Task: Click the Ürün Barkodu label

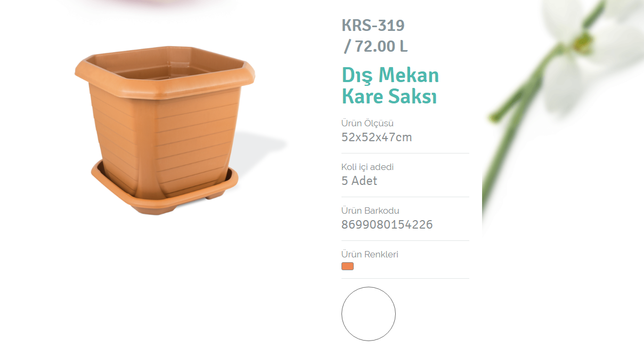Action: (x=370, y=211)
